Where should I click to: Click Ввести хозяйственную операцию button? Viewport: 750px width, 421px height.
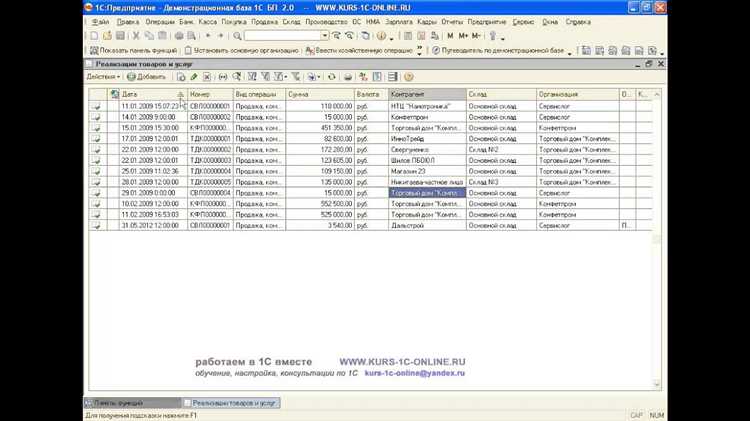[359, 50]
